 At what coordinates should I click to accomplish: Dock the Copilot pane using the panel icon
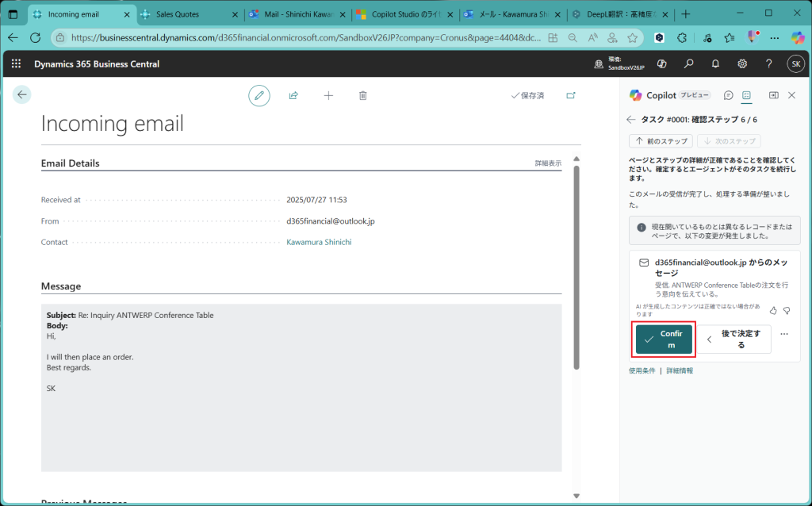pyautogui.click(x=774, y=95)
